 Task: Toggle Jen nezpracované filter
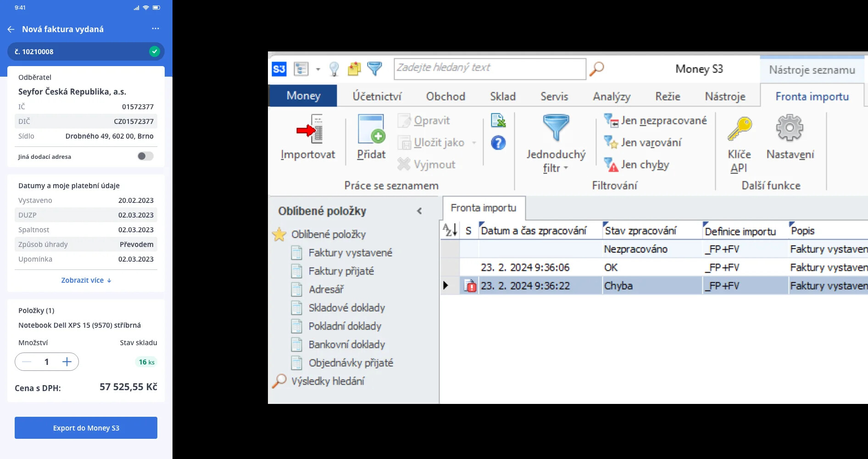tap(655, 121)
